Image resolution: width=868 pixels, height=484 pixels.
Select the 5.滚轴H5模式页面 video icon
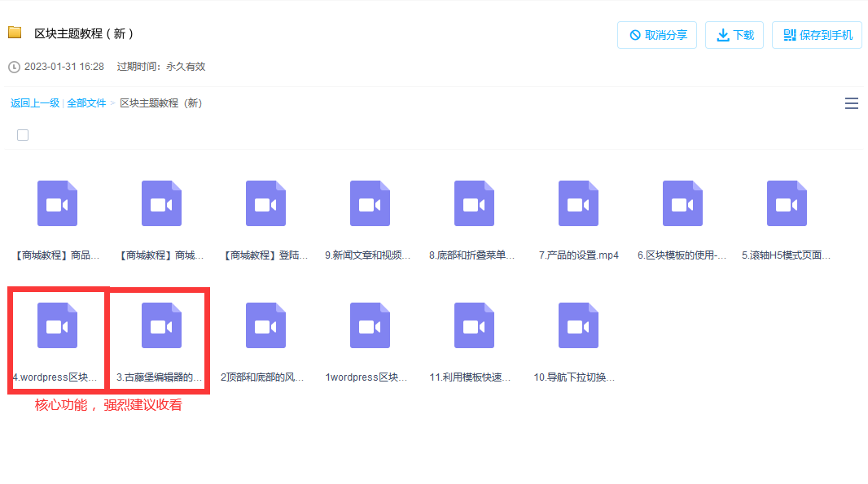pos(786,203)
